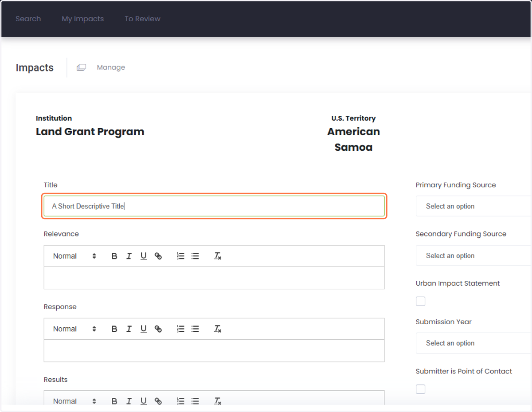The height and width of the screenshot is (412, 532).
Task: Click the Land Grant Program institution name
Action: click(x=90, y=132)
